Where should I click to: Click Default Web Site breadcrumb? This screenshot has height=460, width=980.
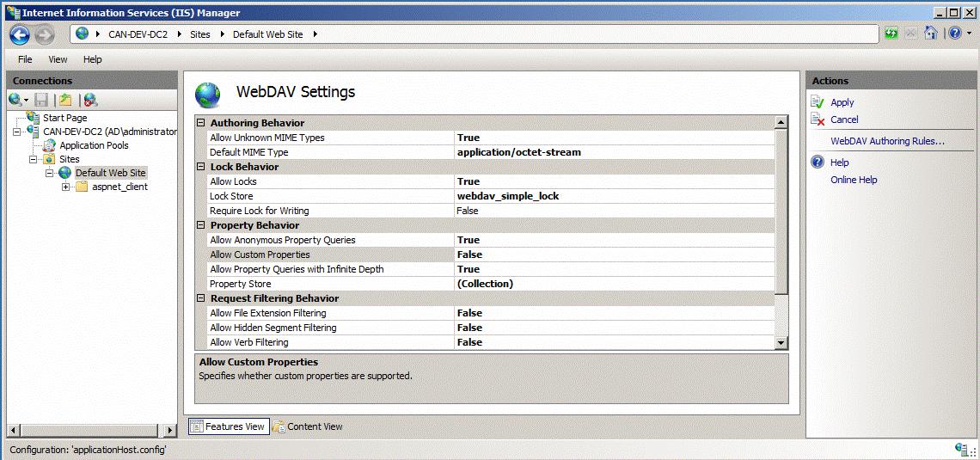[x=268, y=34]
